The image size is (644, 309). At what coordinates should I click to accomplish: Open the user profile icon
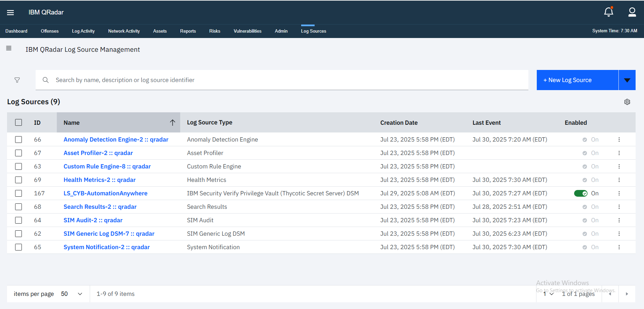tap(632, 12)
